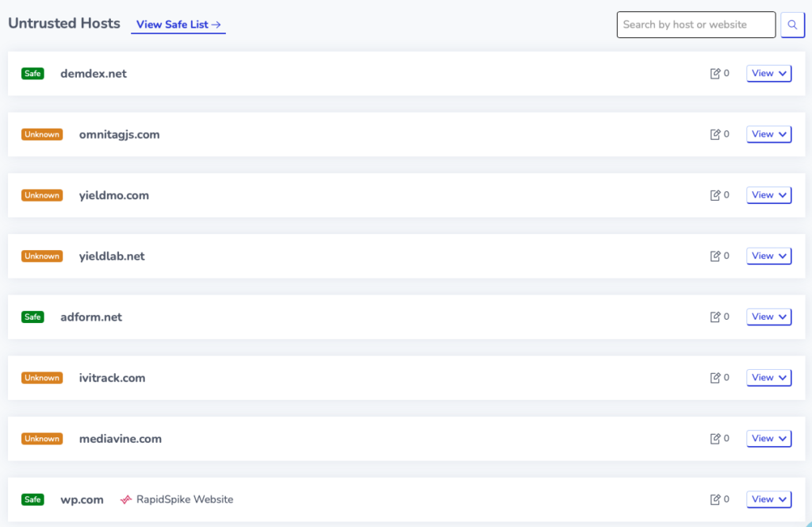This screenshot has height=527, width=812.
Task: Click the Safe badge next to adform.net
Action: tap(33, 317)
